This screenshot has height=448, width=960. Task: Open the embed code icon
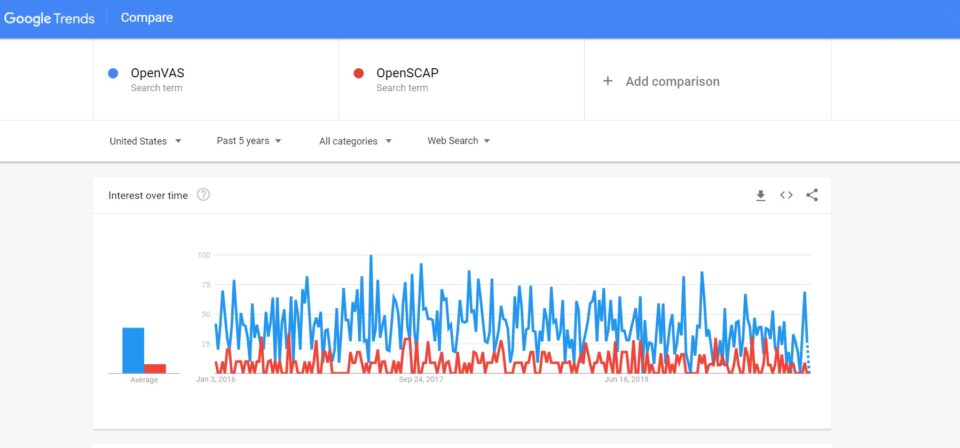786,195
